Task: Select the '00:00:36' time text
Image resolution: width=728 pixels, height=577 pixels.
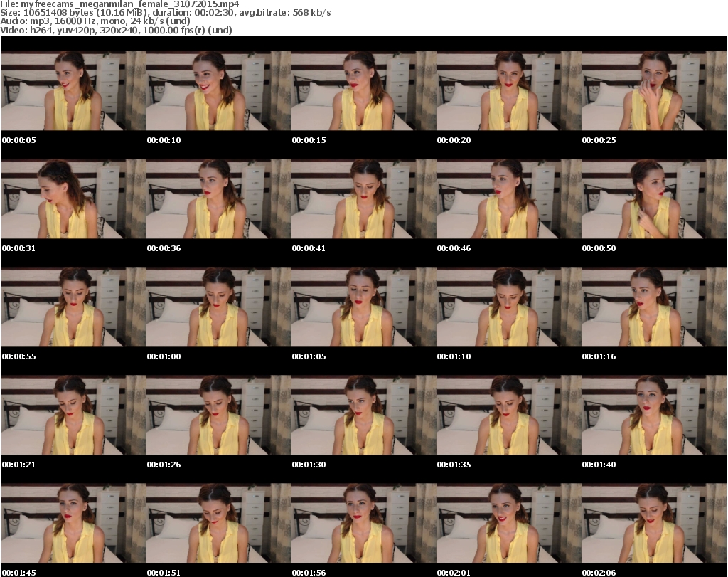Action: tap(164, 248)
